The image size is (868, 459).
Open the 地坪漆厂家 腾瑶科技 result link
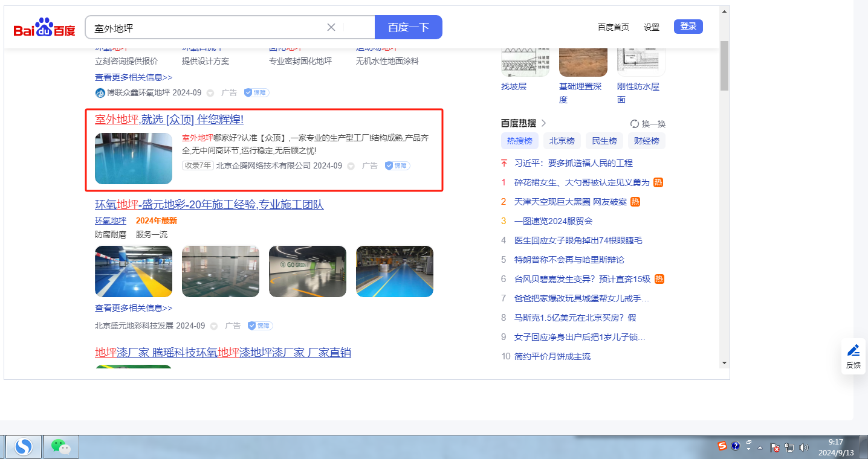point(223,353)
